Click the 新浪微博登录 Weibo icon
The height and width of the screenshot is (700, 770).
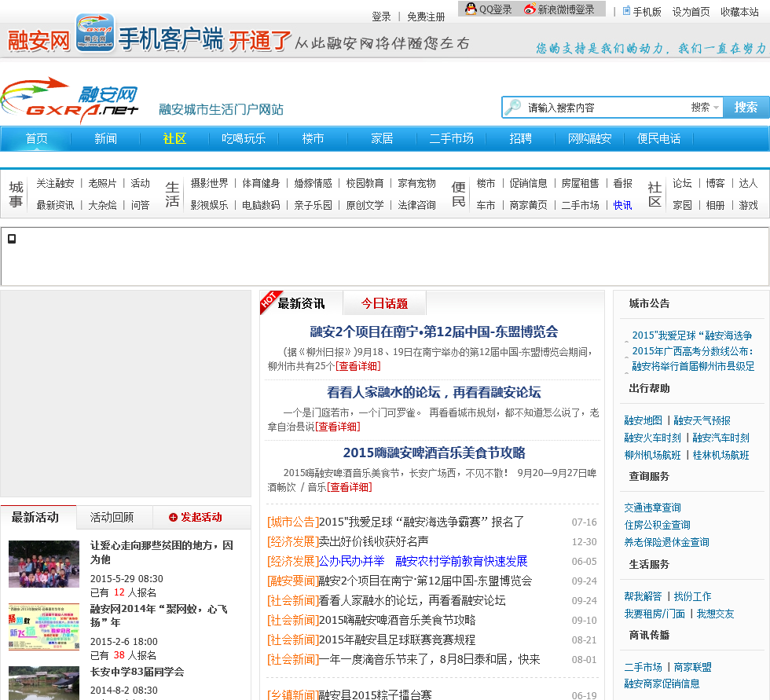coord(530,9)
